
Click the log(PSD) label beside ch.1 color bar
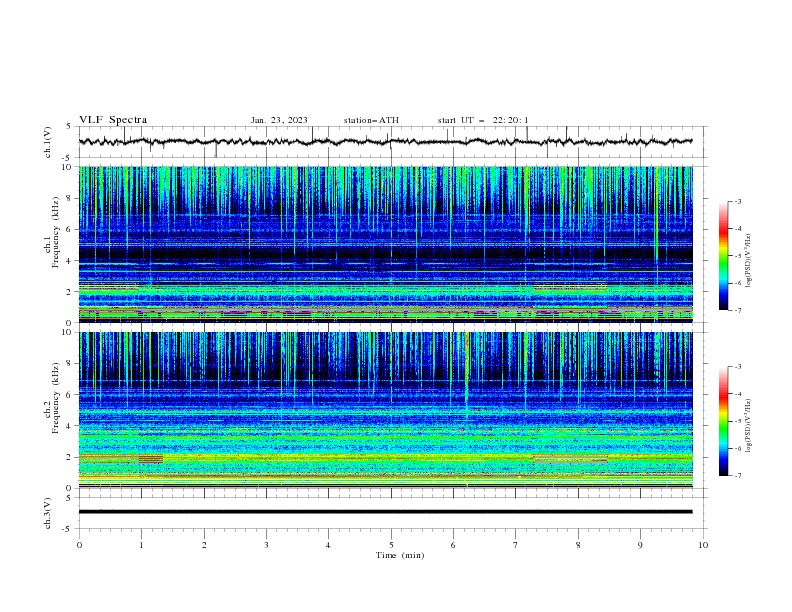pos(749,261)
